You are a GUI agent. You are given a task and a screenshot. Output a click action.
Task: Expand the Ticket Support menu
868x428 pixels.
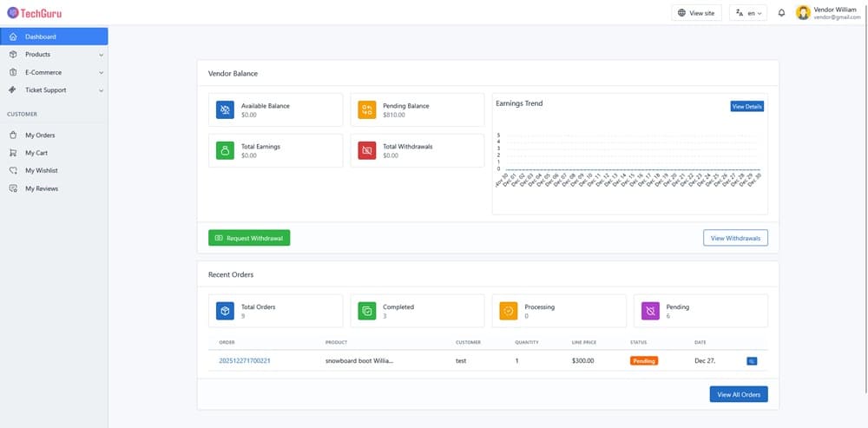tap(54, 90)
